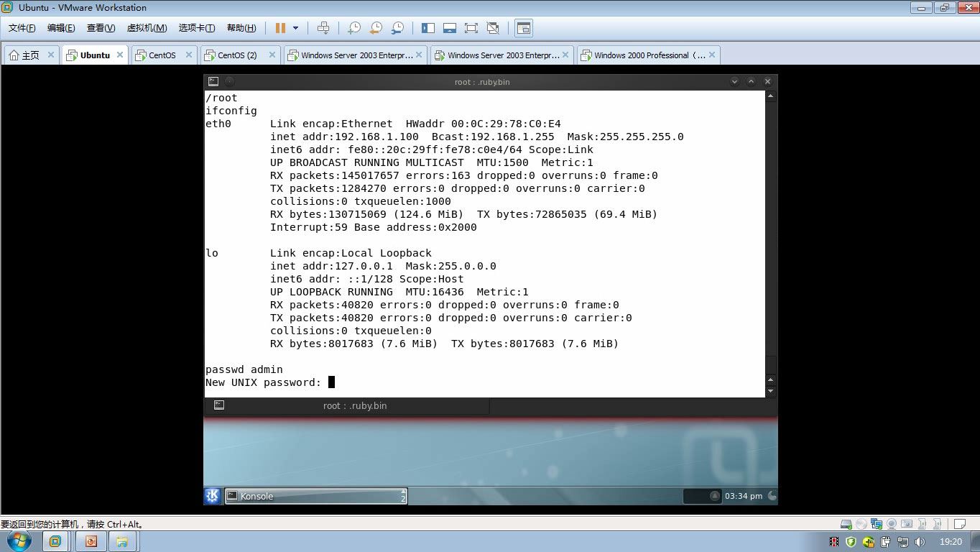Open the KDE panel settings cashew icon
The width and height of the screenshot is (980, 552).
pos(772,496)
